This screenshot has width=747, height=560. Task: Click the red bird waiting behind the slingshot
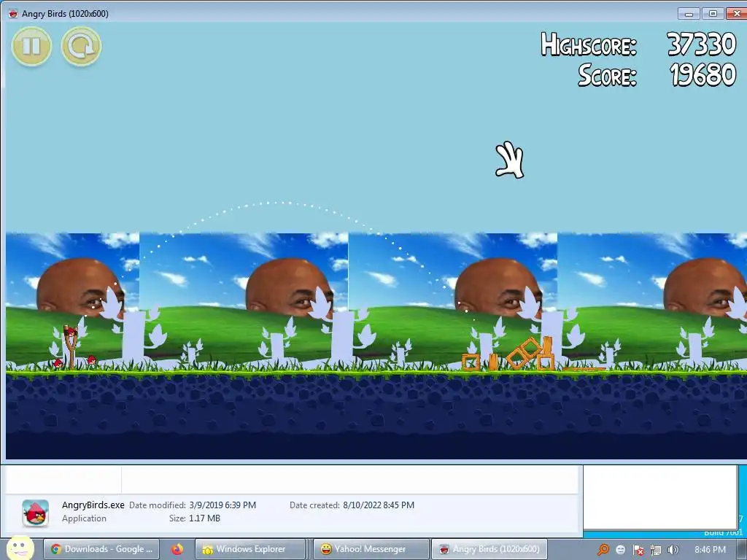[58, 364]
